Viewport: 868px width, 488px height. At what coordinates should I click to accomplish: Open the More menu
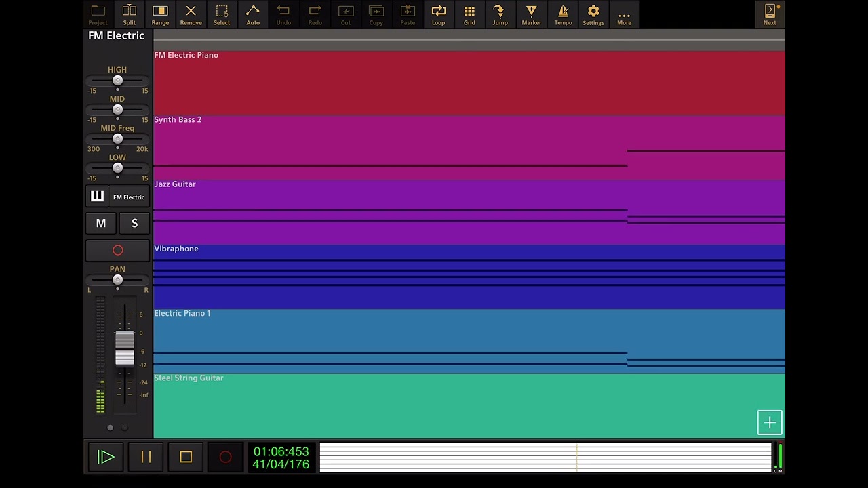coord(624,14)
